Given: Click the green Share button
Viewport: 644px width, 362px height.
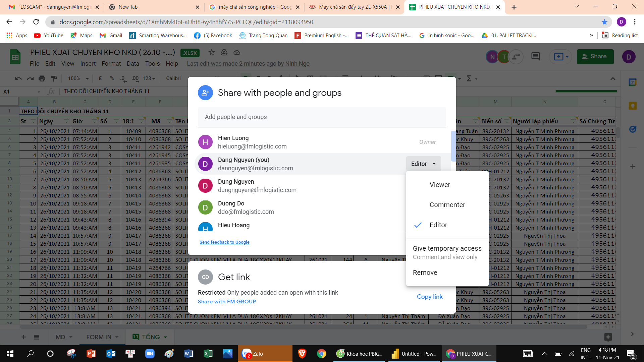Looking at the screenshot, I should click(595, 57).
